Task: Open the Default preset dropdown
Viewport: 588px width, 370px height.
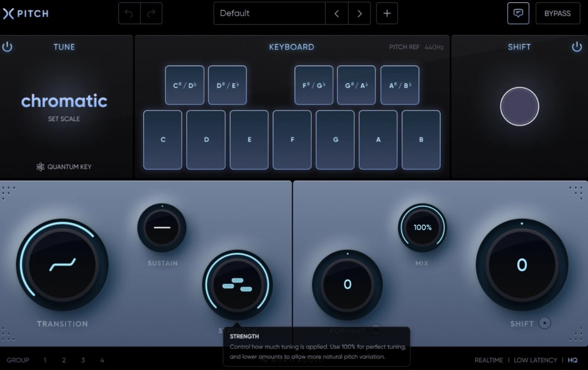Action: 269,13
